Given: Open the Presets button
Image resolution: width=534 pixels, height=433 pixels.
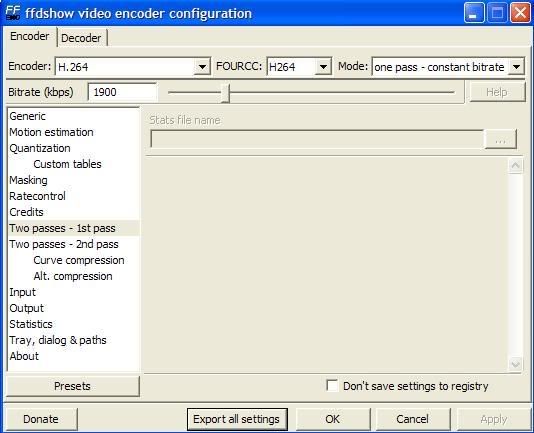Looking at the screenshot, I should [x=73, y=386].
